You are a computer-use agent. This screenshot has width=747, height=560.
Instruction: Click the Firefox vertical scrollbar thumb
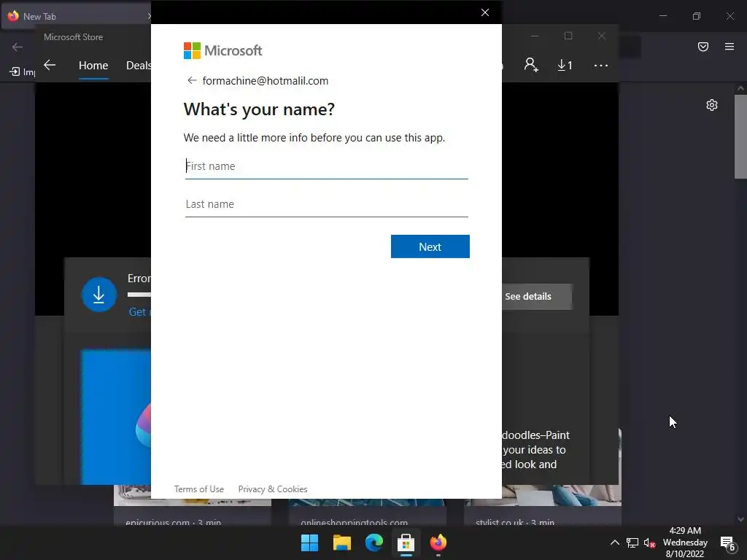tap(740, 136)
